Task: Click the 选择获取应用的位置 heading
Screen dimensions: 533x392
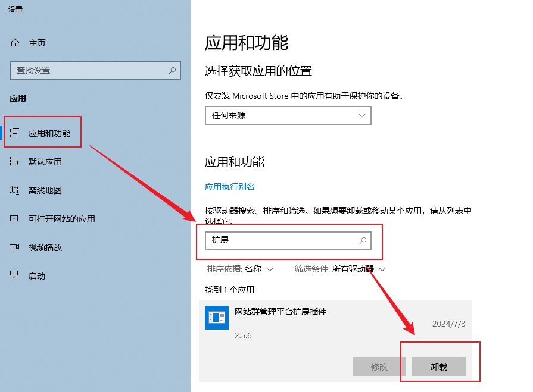Action: pos(258,71)
